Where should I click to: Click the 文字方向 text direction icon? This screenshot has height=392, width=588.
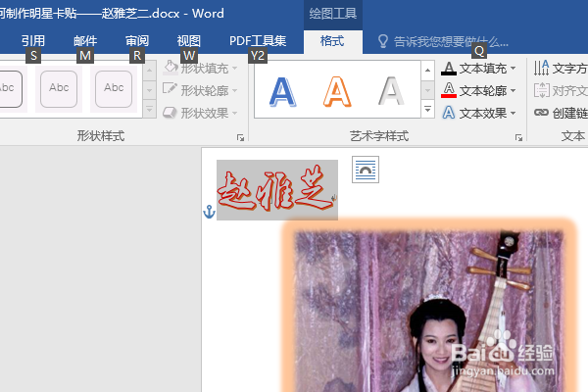pos(542,68)
